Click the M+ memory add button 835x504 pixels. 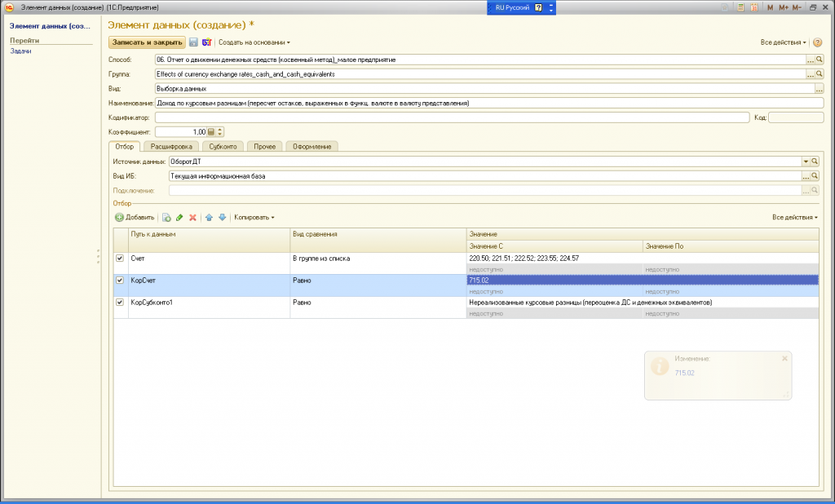coord(784,7)
